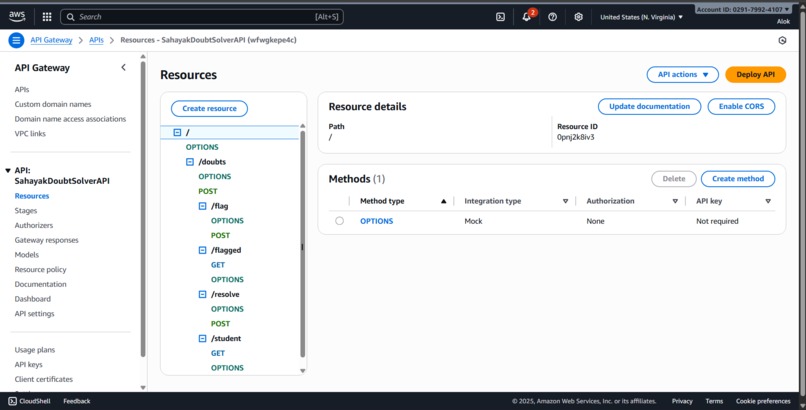Click Enable CORS
Screen dimensions: 806x410
point(741,106)
